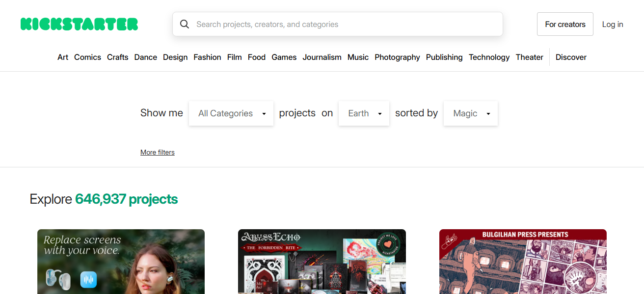
Task: Open the Games category
Action: coord(284,57)
